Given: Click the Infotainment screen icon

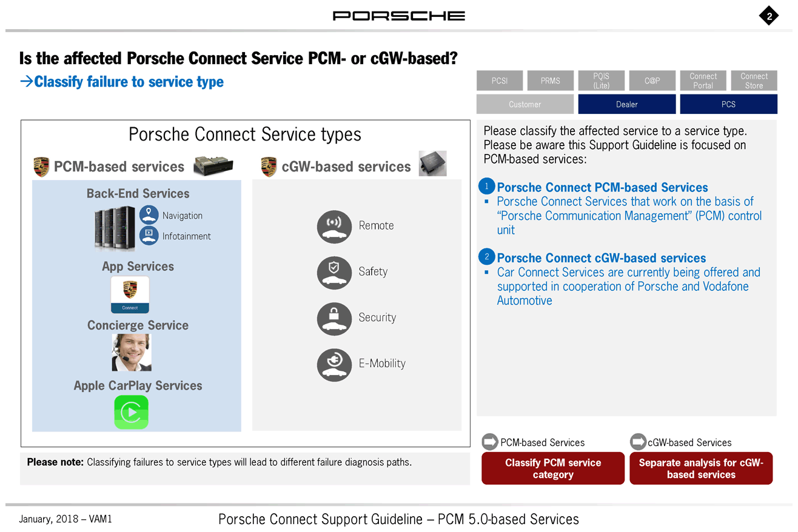Looking at the screenshot, I should click(149, 236).
